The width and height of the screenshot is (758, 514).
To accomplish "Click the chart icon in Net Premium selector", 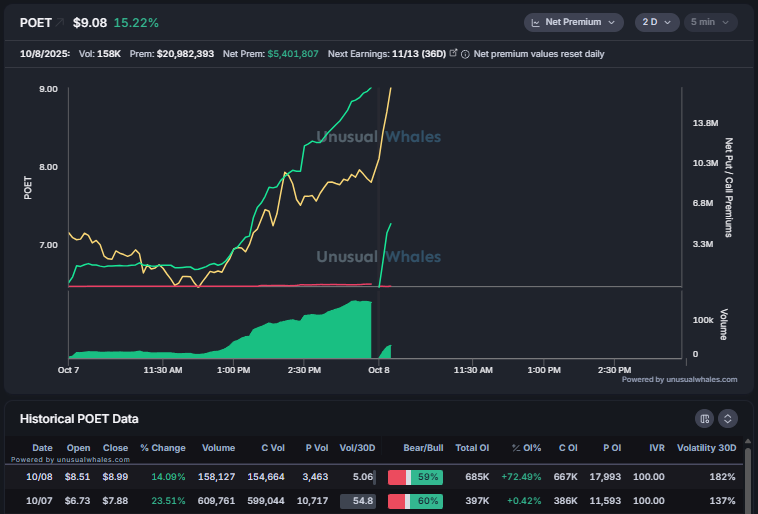I will pyautogui.click(x=536, y=22).
